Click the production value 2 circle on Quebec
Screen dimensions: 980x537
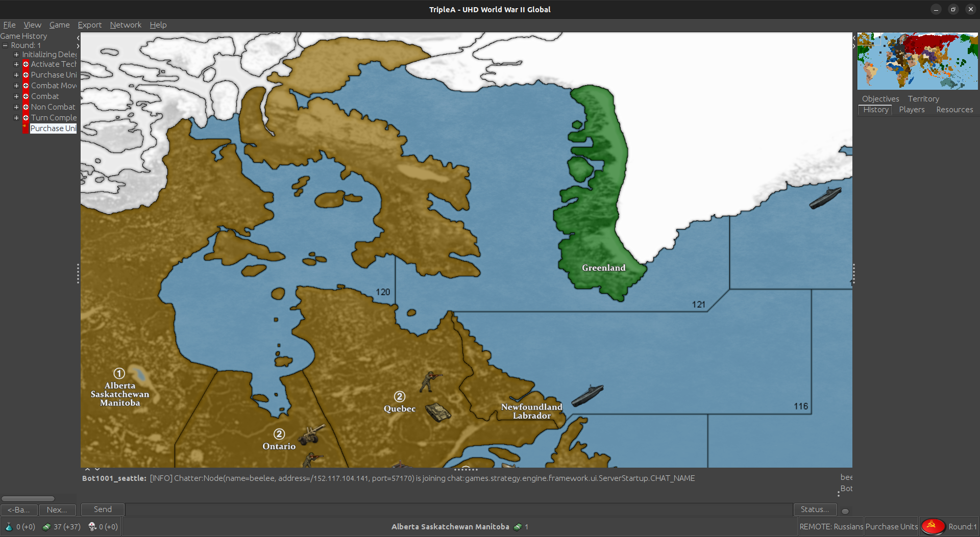[x=400, y=396]
